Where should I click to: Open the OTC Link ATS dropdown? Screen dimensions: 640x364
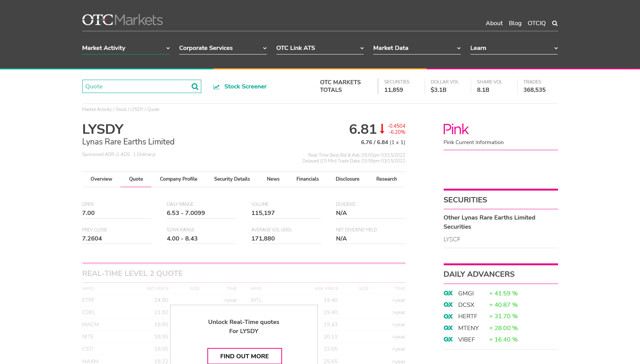click(x=320, y=48)
